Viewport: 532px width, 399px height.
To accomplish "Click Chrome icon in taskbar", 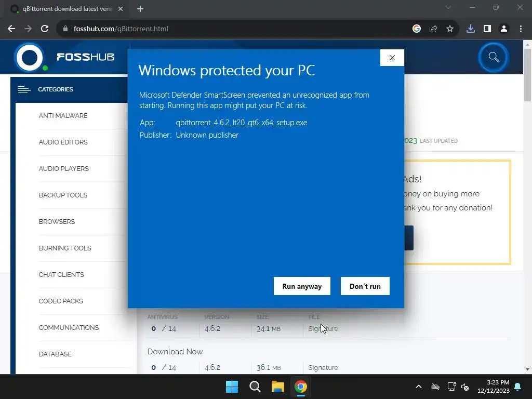I will click(300, 387).
